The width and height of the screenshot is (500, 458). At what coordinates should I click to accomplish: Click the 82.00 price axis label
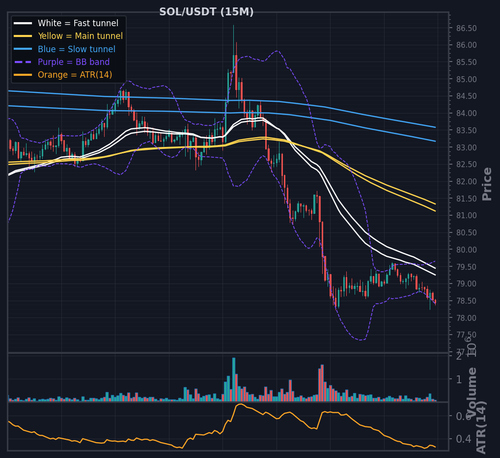pos(466,182)
